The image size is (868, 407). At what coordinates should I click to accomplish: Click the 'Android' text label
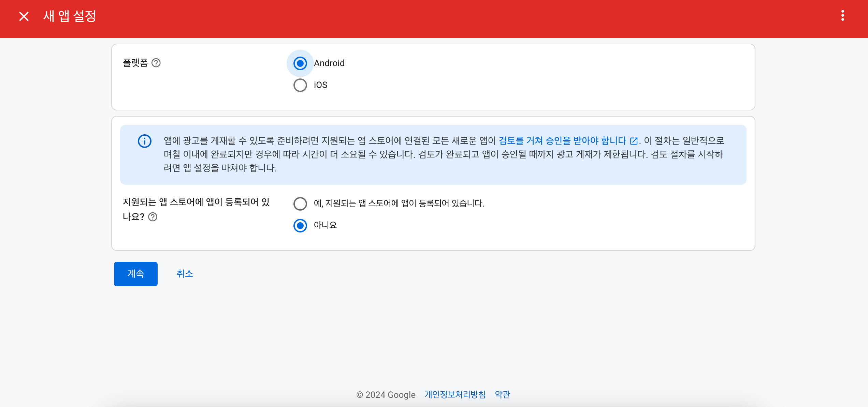point(329,63)
